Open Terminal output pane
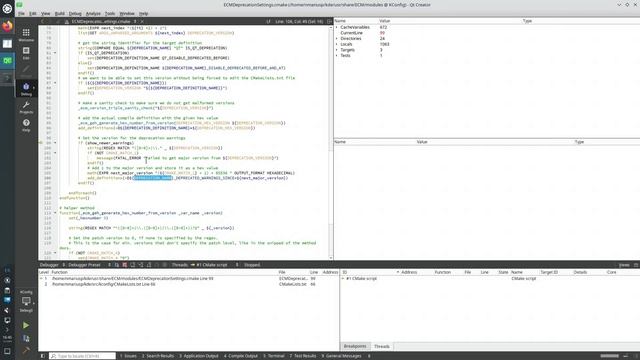The image size is (640, 360). coord(274,356)
